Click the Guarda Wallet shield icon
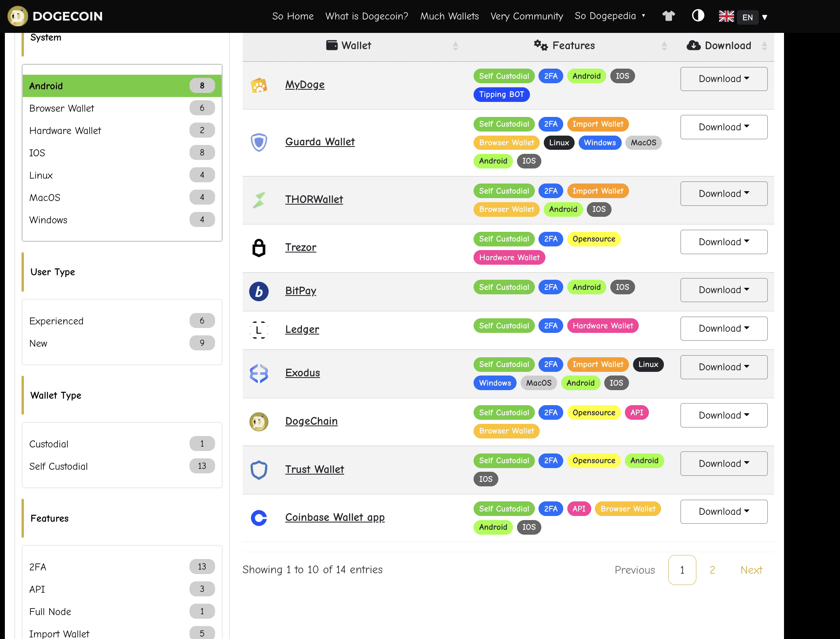This screenshot has height=639, width=840. 259,142
